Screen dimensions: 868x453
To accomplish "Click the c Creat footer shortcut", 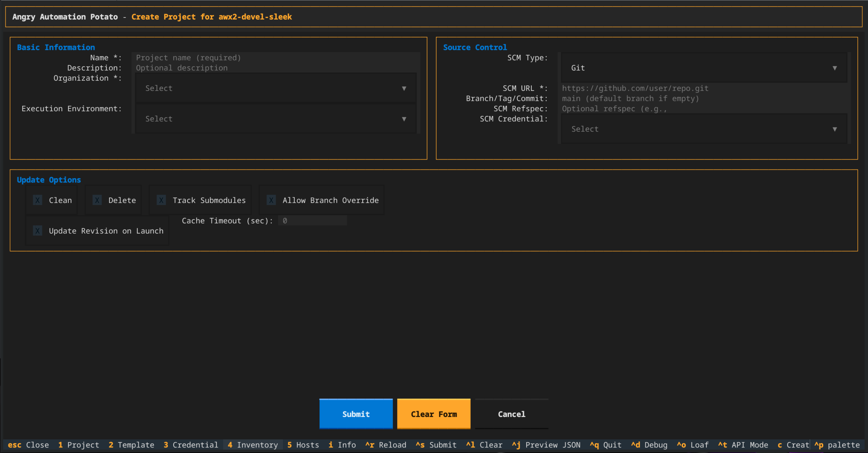I will [x=793, y=445].
